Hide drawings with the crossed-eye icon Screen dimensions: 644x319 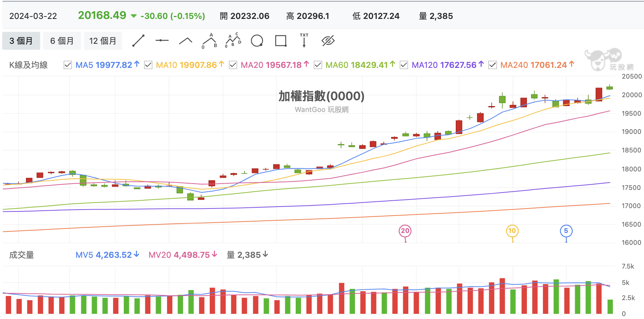pyautogui.click(x=328, y=41)
